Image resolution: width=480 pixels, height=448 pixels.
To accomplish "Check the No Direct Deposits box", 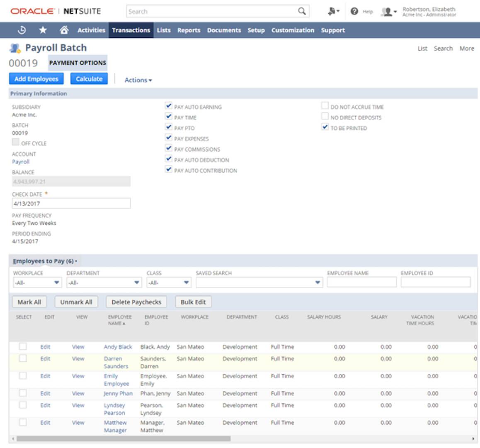I will pos(325,117).
